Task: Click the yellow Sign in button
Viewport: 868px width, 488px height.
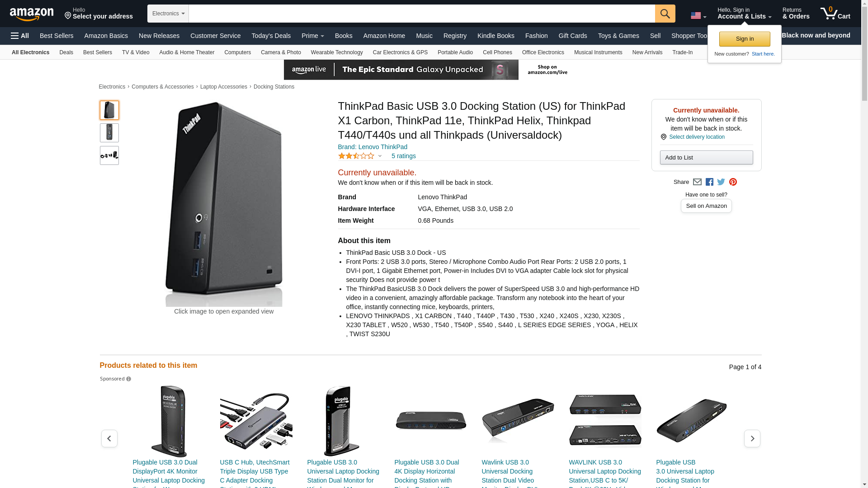Action: pos(745,39)
